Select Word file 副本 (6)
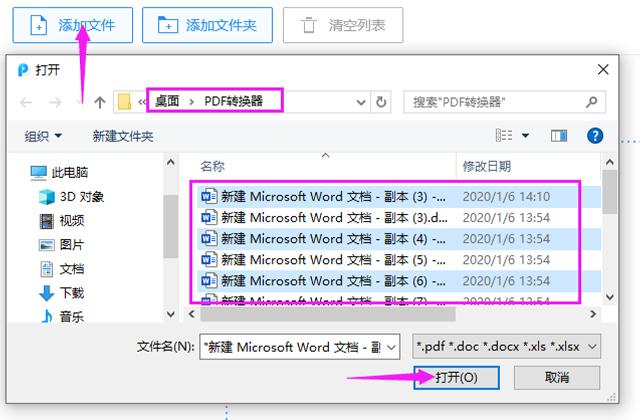Screen dimensions: 640x420 (398, 281)
